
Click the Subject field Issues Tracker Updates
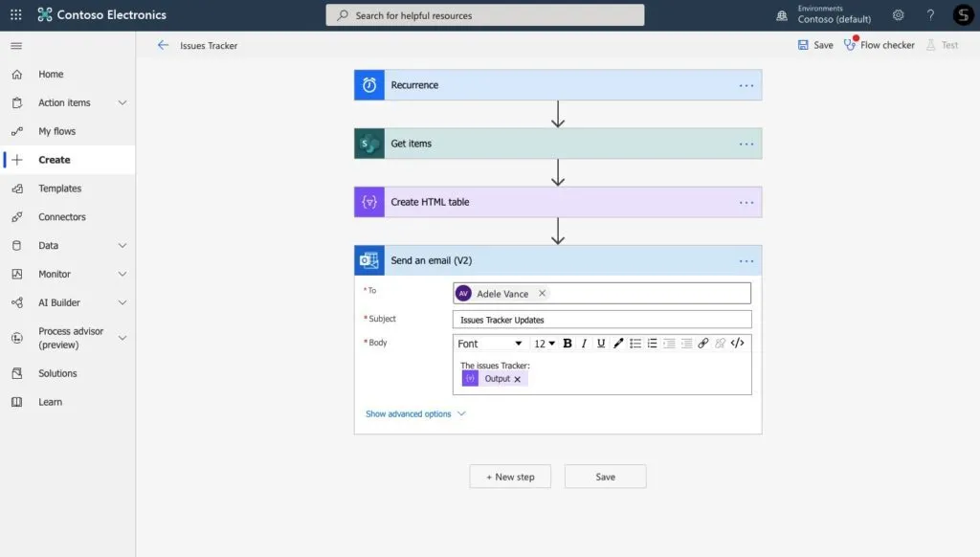pyautogui.click(x=602, y=320)
